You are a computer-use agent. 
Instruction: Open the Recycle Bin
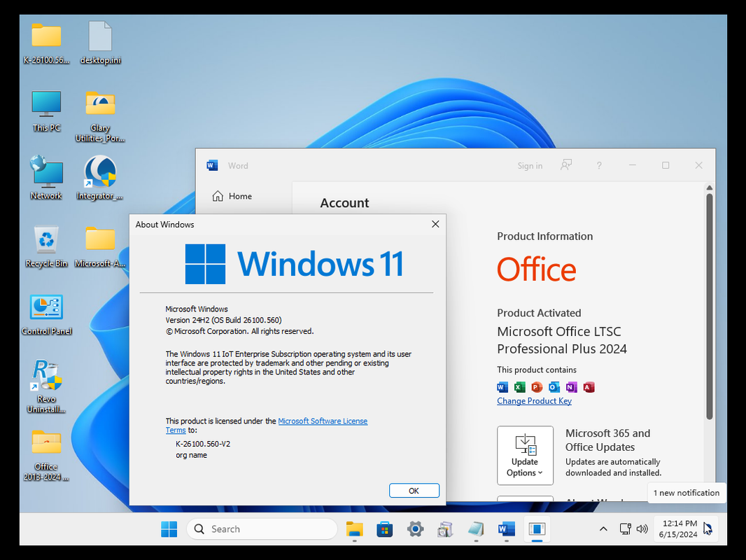[46, 239]
